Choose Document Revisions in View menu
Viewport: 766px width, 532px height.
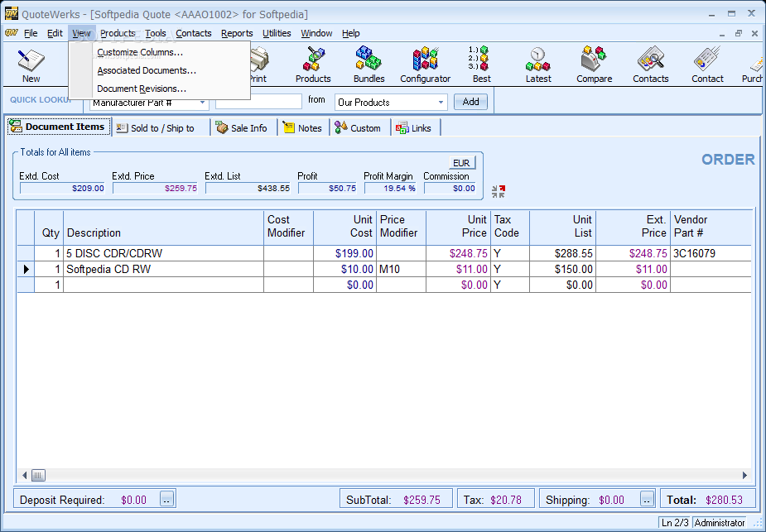(x=141, y=89)
